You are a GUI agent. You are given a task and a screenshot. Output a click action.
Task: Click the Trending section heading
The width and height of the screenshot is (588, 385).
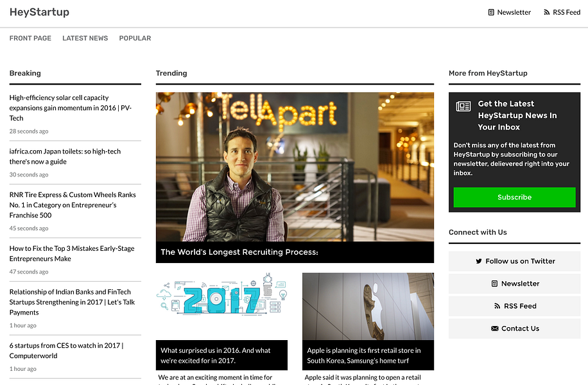pos(171,74)
